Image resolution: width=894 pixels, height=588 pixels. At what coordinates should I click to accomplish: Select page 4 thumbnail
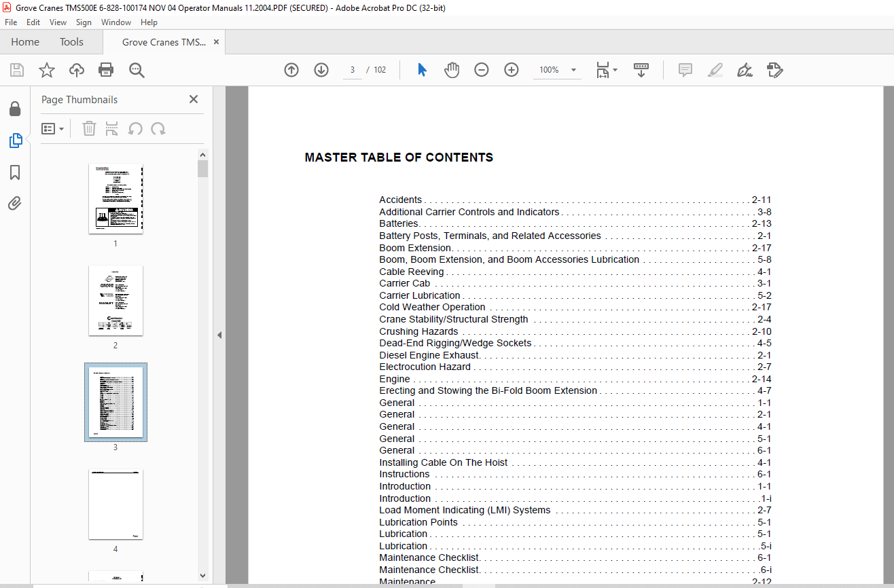point(115,504)
